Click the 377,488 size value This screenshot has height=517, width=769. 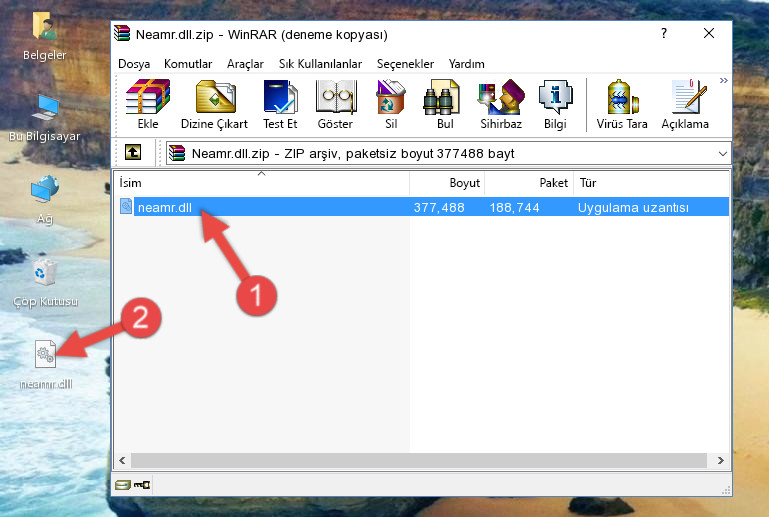(x=438, y=207)
